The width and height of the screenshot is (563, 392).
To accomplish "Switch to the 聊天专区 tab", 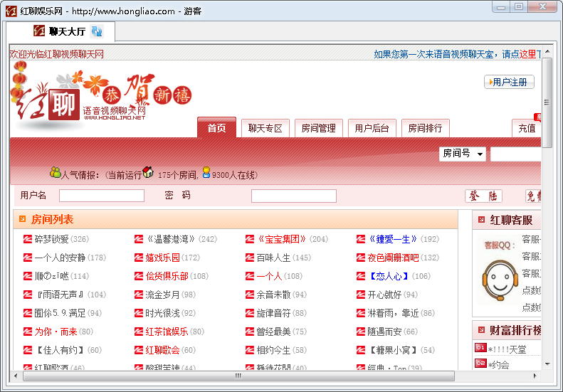I will click(x=265, y=128).
